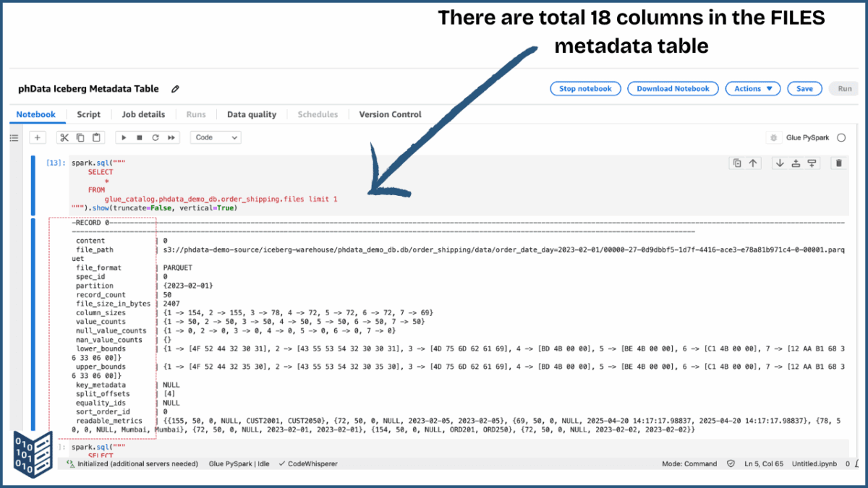Restart the kernel with circular arrow icon

point(155,137)
